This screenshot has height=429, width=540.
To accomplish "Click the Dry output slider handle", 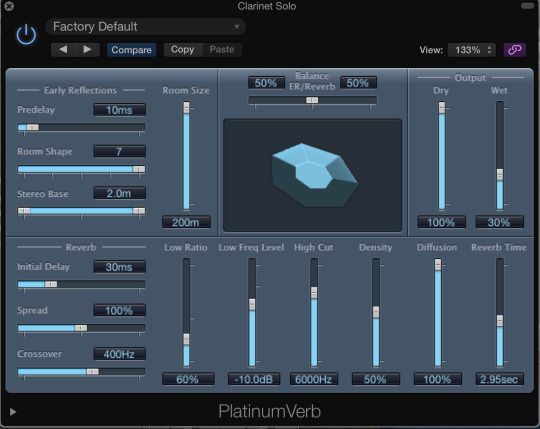I will point(442,107).
